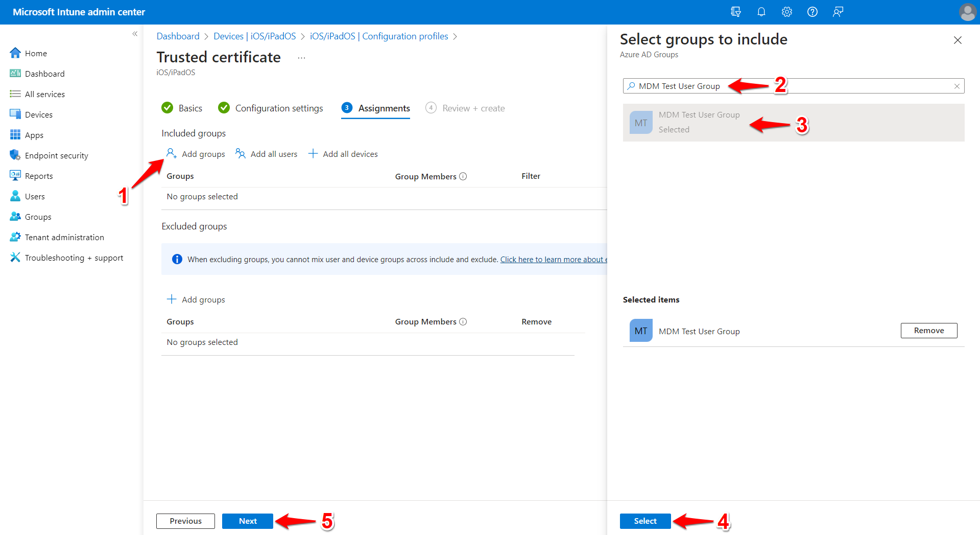Viewport: 980px width, 535px height.
Task: Switch to Configuration settings step
Action: tap(270, 108)
